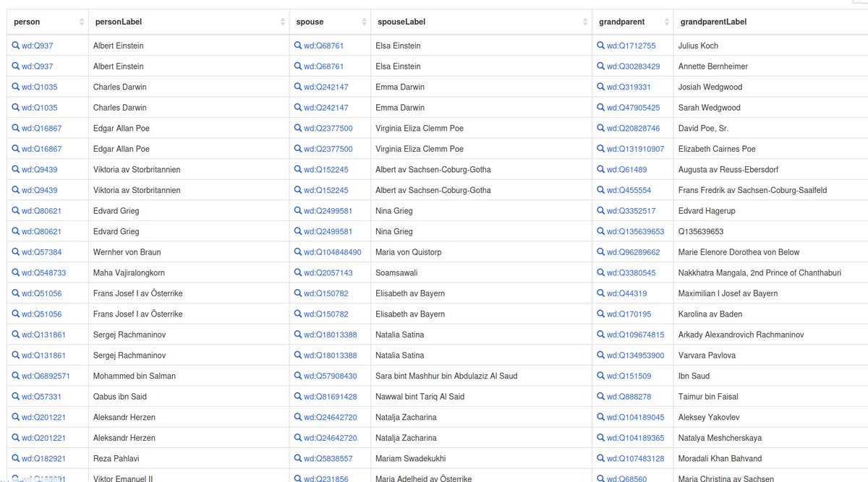The width and height of the screenshot is (868, 482).
Task: Open the wd:Q134953900 link
Action: (x=635, y=355)
